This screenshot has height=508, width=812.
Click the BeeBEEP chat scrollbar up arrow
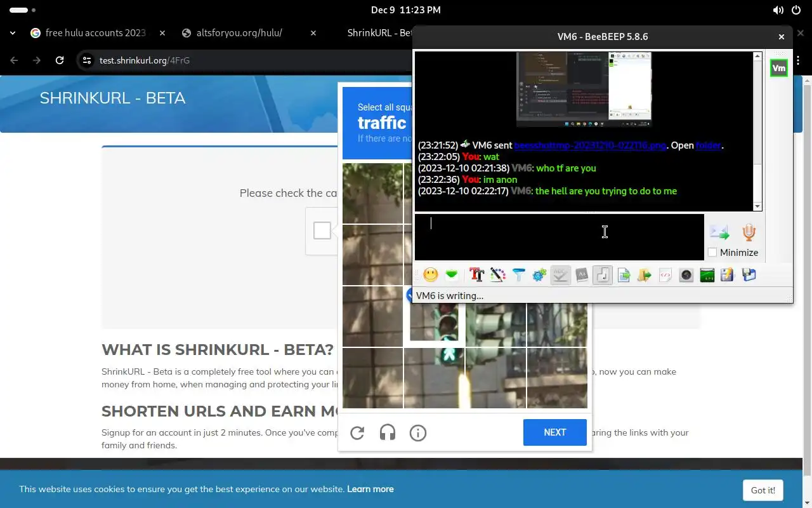(x=757, y=57)
